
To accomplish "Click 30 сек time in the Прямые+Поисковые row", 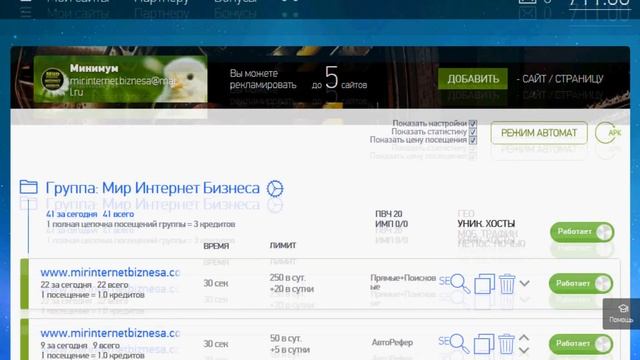I will pyautogui.click(x=216, y=283).
